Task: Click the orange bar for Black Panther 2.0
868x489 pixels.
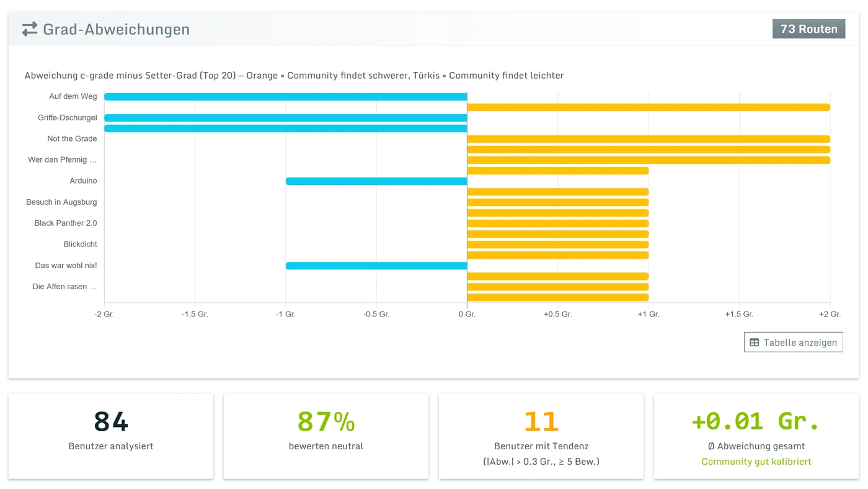Action: 558,223
